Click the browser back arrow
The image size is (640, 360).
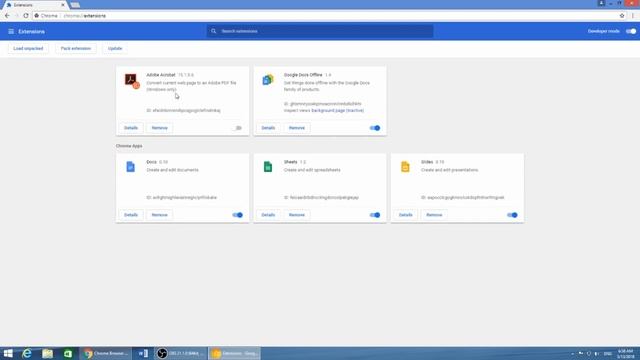coord(7,16)
